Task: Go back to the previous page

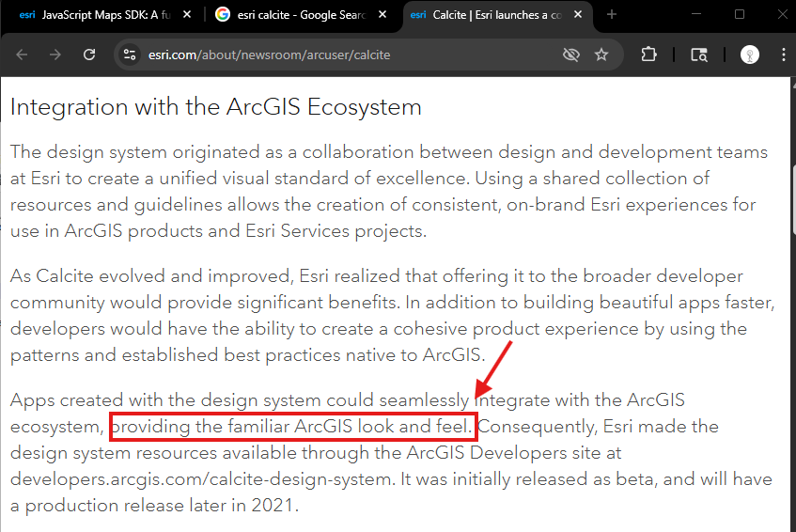Action: tap(22, 55)
